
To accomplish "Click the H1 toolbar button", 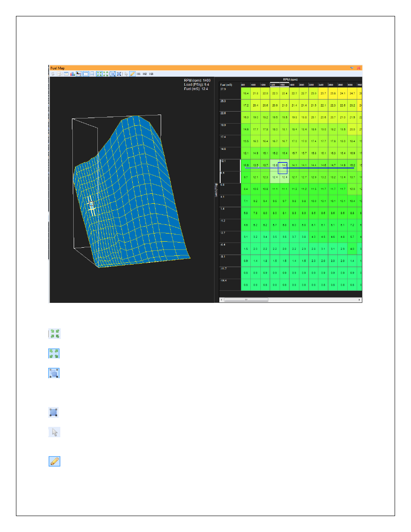I will [x=139, y=74].
